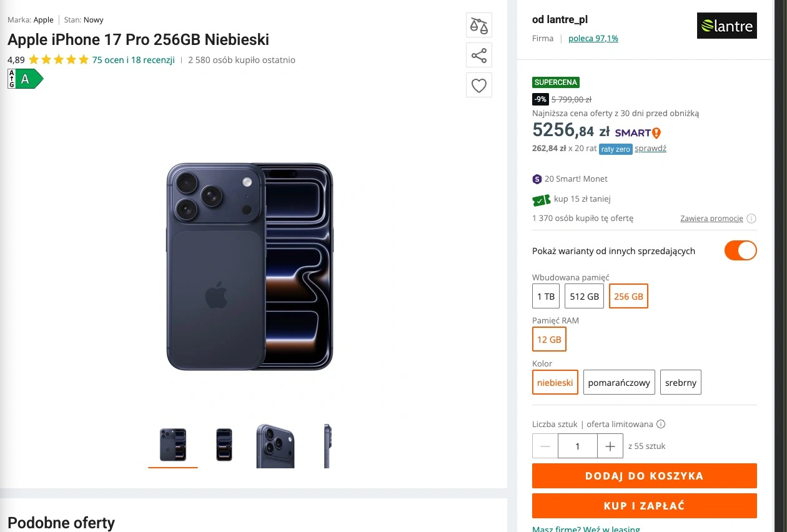Click the share icon
The width and height of the screenshot is (787, 532).
479,56
